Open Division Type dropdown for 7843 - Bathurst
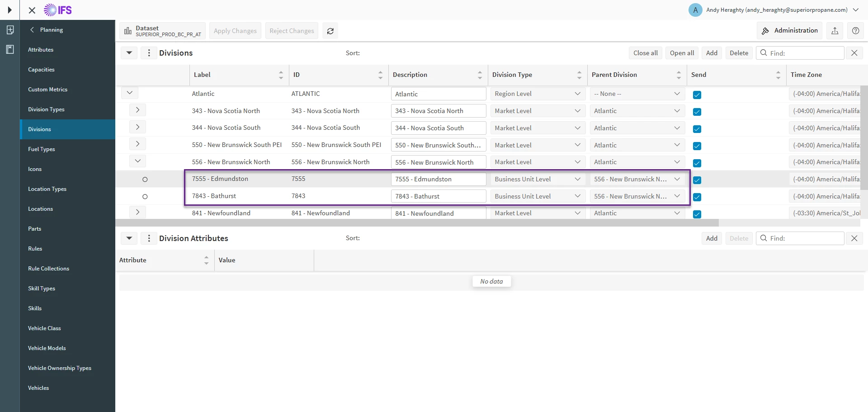 [538, 196]
